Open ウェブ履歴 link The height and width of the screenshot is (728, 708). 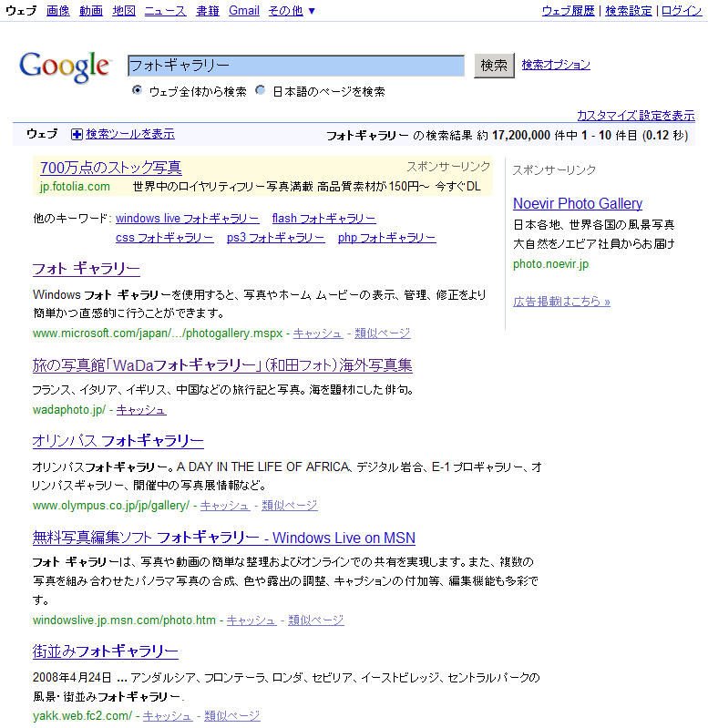pos(569,11)
